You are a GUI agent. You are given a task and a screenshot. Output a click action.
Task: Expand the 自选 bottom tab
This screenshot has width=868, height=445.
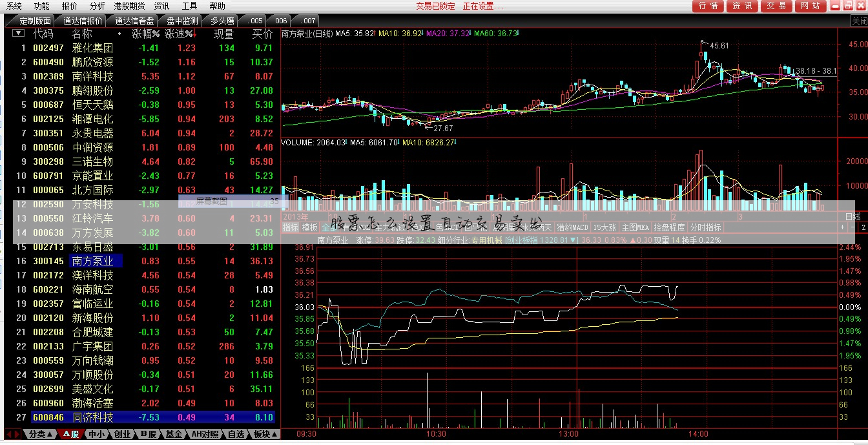click(x=236, y=434)
